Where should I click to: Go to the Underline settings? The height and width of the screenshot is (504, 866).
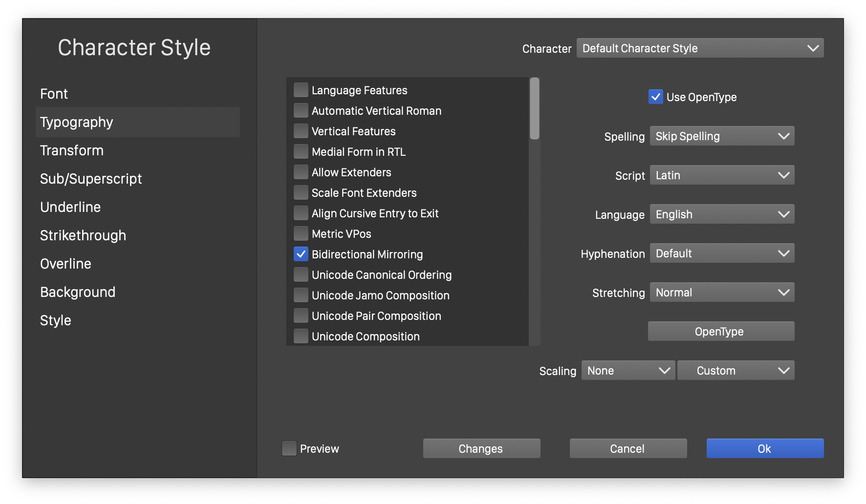[70, 207]
